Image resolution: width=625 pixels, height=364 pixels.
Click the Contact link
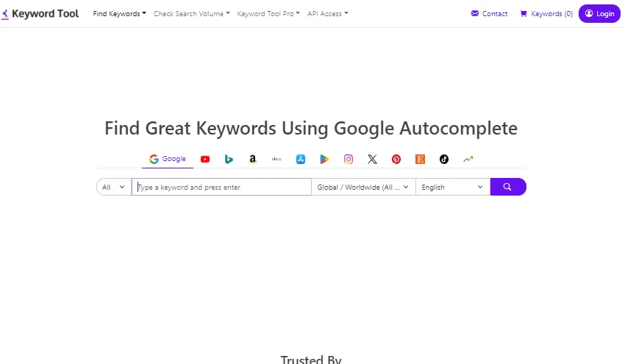[x=489, y=13]
